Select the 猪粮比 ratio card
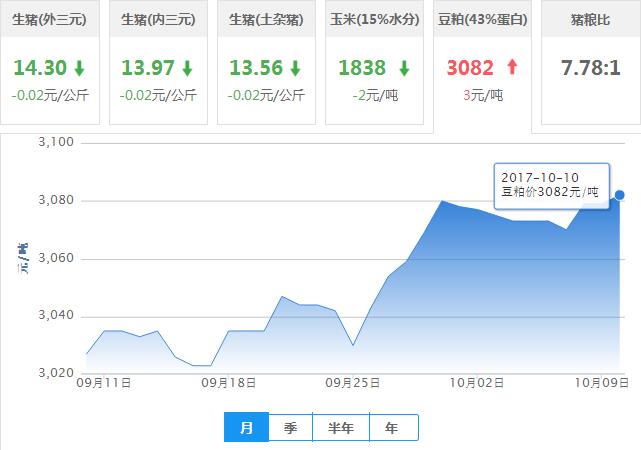Screen dimensions: 641x450 591,62
